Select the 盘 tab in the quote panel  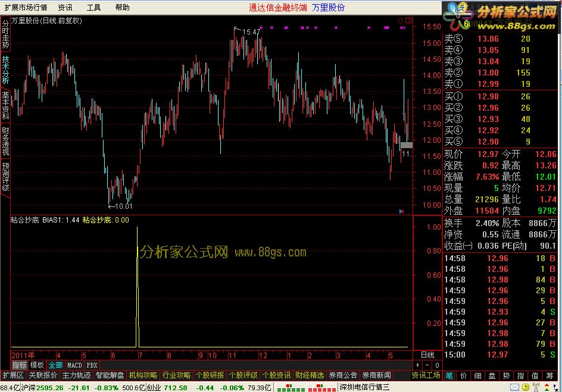tap(492, 375)
